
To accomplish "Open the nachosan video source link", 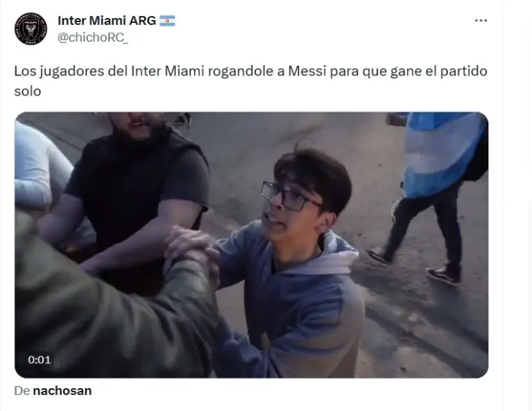I will coord(62,391).
